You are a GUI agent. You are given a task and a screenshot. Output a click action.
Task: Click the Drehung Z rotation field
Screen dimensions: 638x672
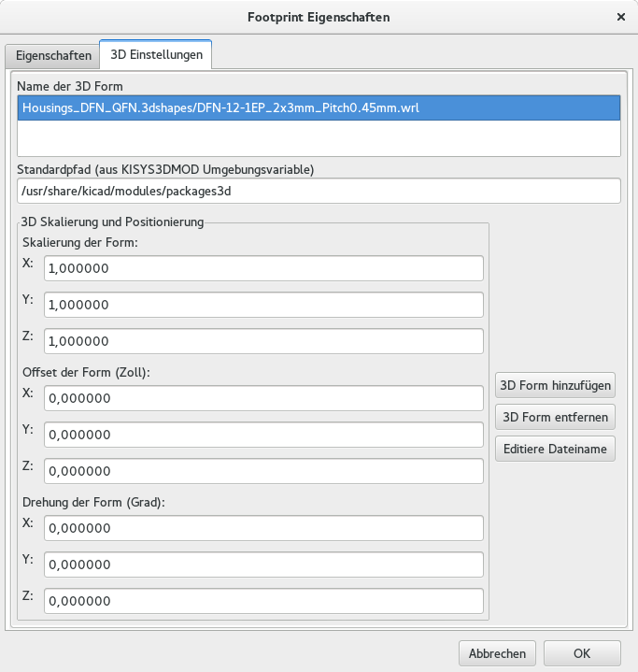[x=263, y=601]
